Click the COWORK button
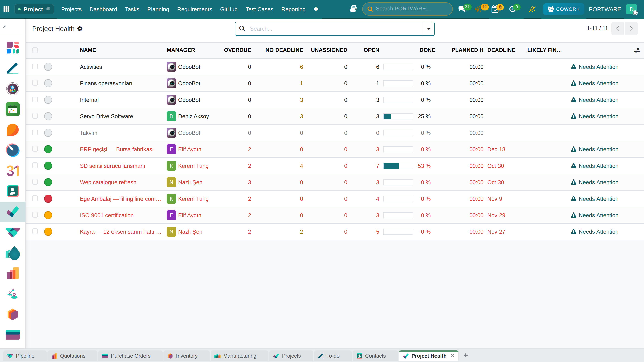The width and height of the screenshot is (644, 362). click(563, 9)
